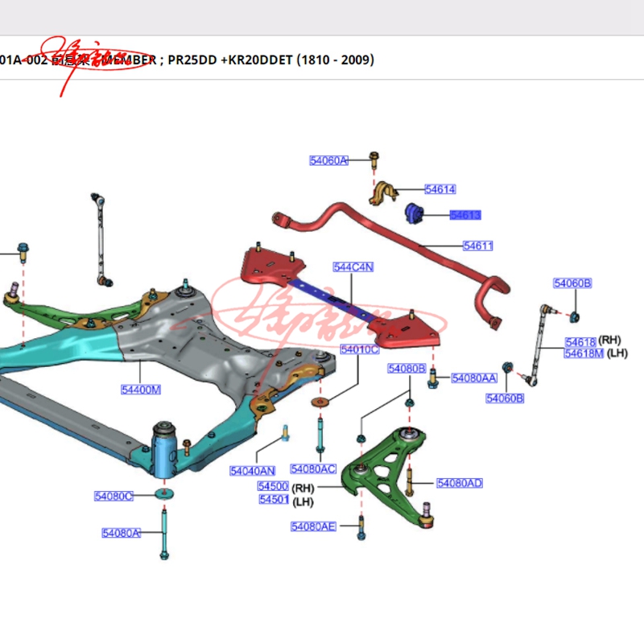Click part label 54080AA

point(474,378)
